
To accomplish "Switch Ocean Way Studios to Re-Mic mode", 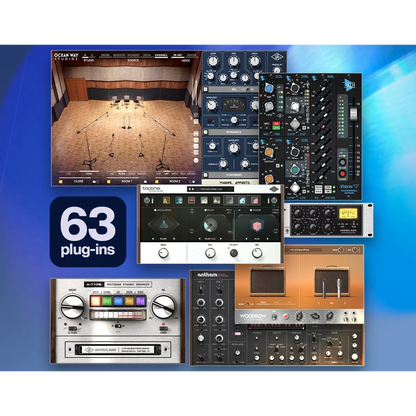I will (178, 55).
